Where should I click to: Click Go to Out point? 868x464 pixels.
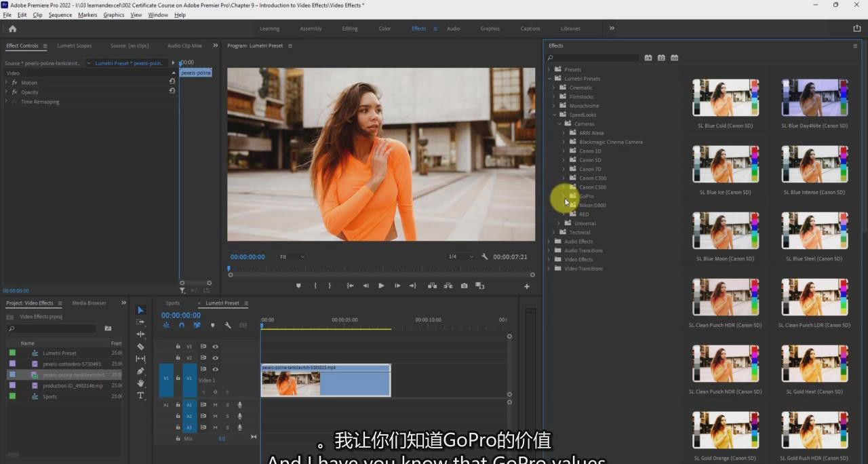point(412,286)
